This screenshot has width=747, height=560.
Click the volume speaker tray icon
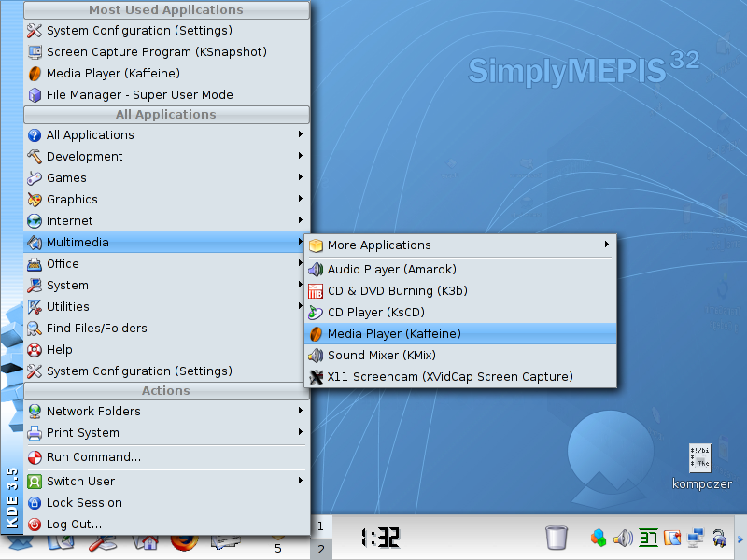[623, 538]
